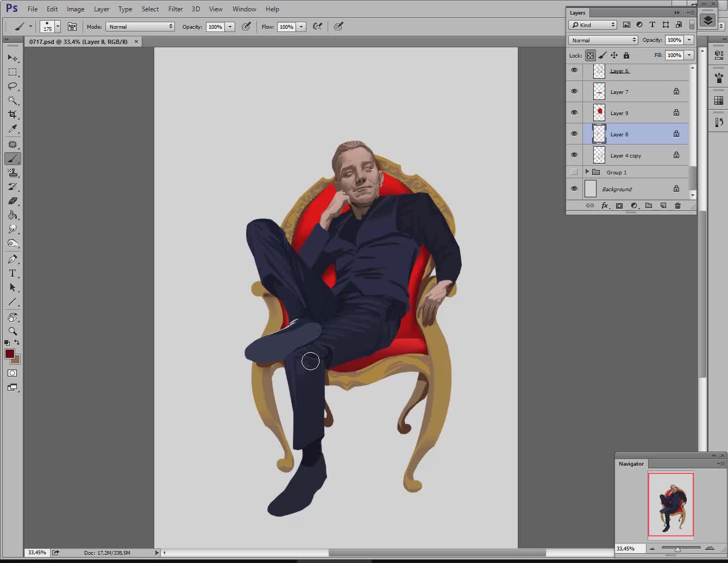Add a layer style with fx
The width and height of the screenshot is (728, 563).
605,205
